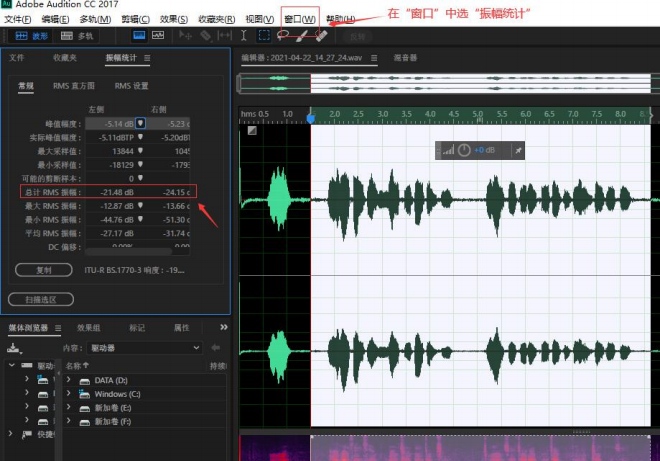660x461 pixels.
Task: Open the RMS 设置 tab
Action: (131, 86)
